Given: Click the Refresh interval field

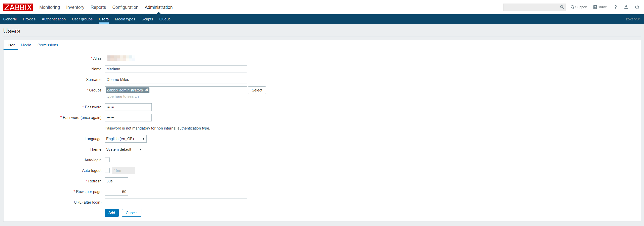Looking at the screenshot, I should pyautogui.click(x=116, y=181).
